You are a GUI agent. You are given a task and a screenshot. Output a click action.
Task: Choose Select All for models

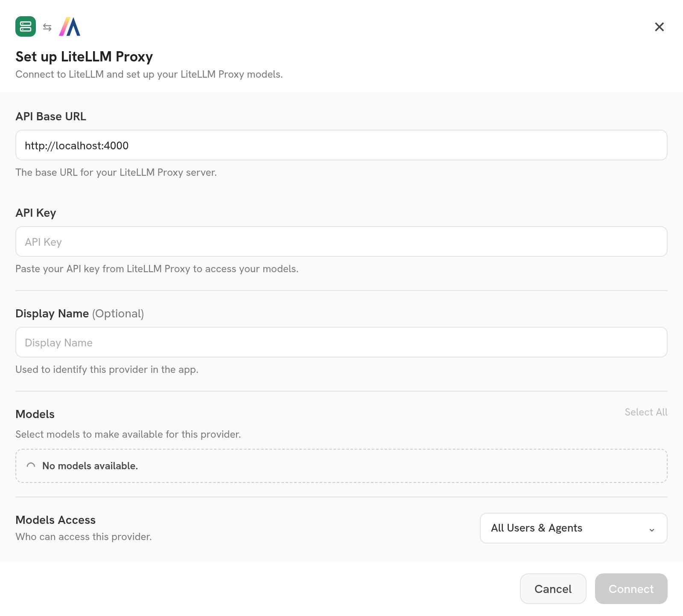pyautogui.click(x=646, y=412)
